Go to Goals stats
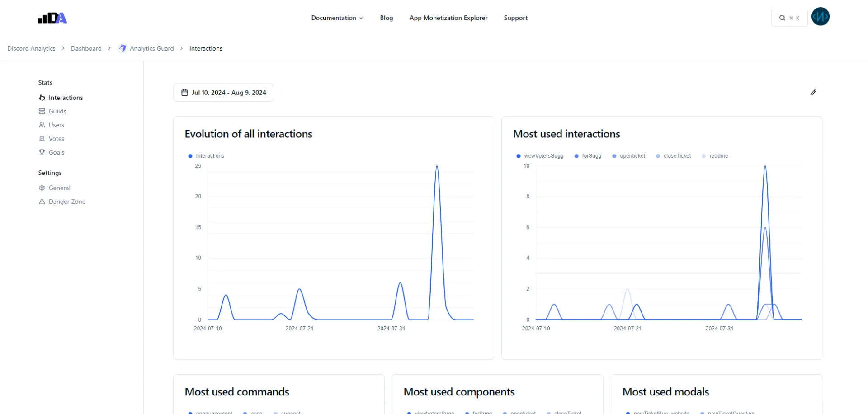This screenshot has height=414, width=868. point(57,152)
